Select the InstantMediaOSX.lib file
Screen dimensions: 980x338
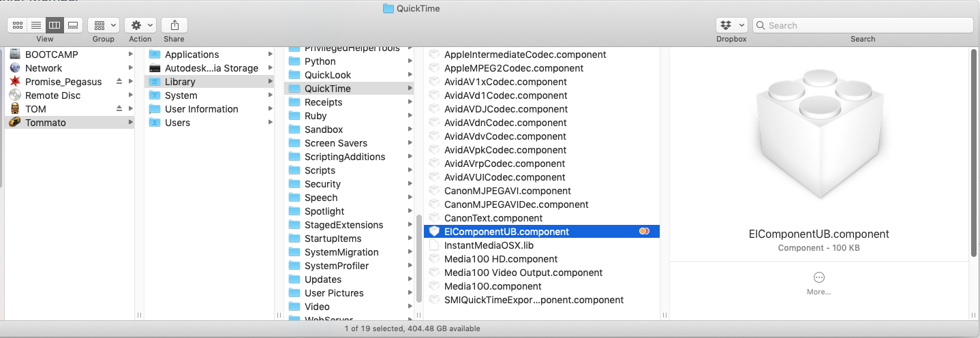(489, 245)
